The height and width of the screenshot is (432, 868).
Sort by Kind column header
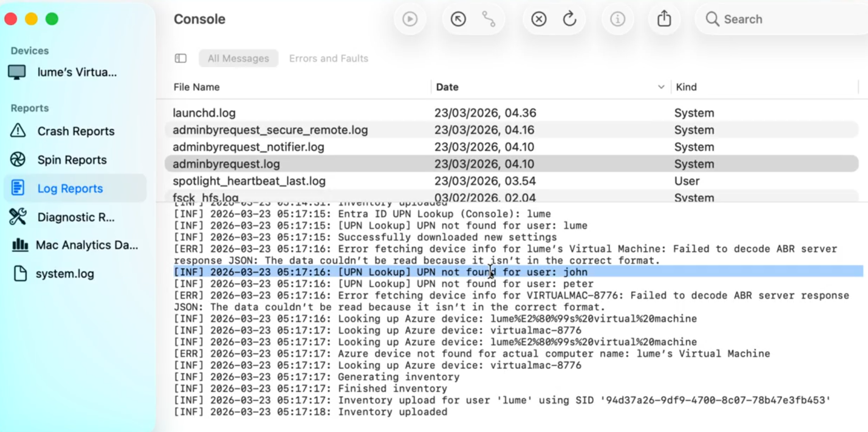point(686,87)
